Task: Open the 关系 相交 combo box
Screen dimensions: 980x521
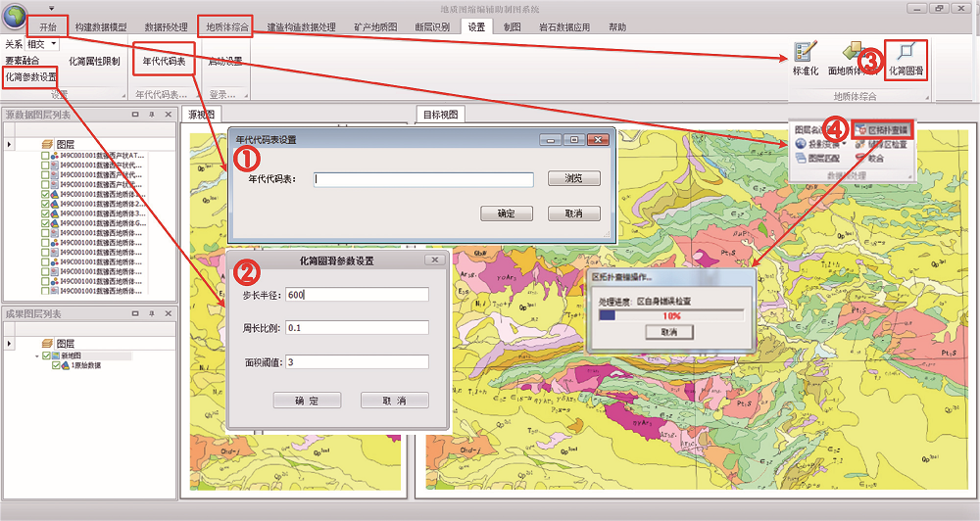Action: pos(42,44)
